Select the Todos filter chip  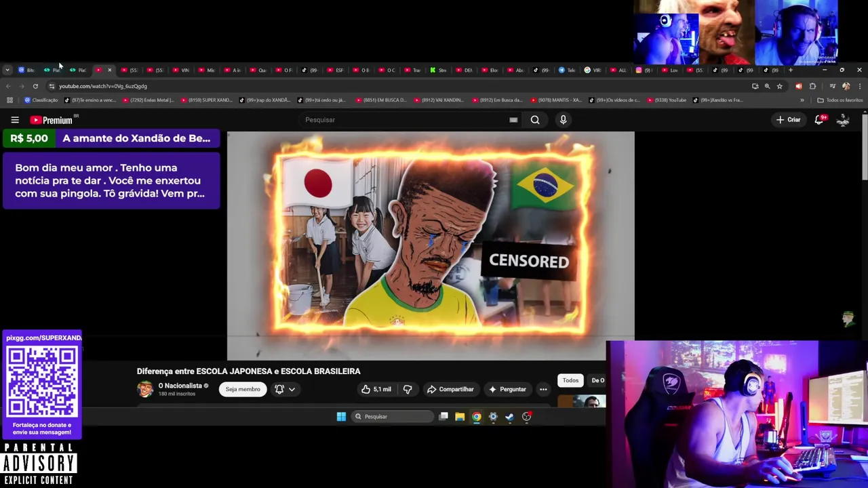point(570,380)
